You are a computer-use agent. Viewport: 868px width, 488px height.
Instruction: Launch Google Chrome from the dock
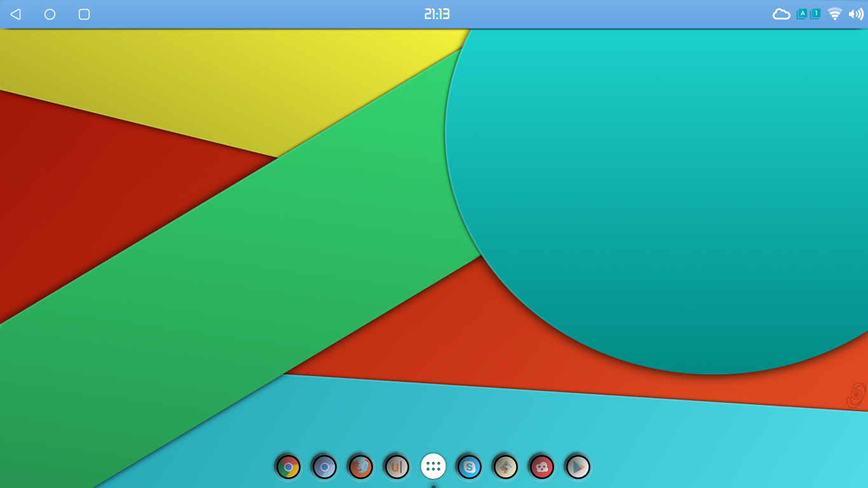coord(288,467)
